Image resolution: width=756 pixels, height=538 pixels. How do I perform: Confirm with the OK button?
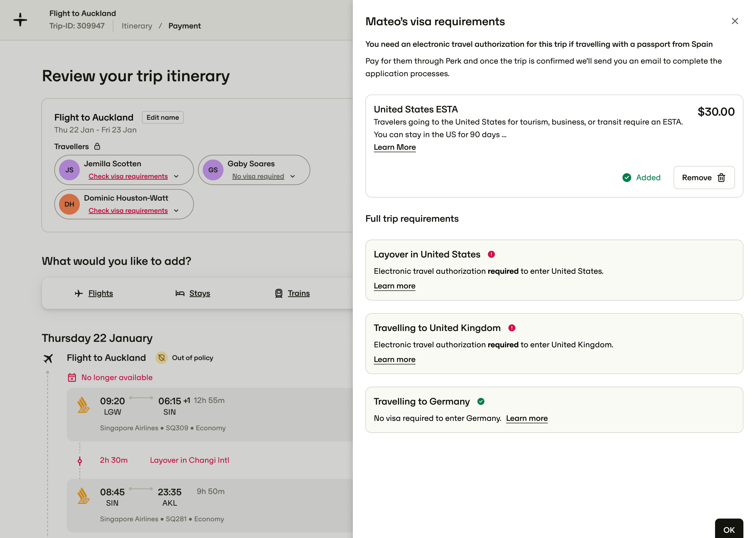click(729, 529)
